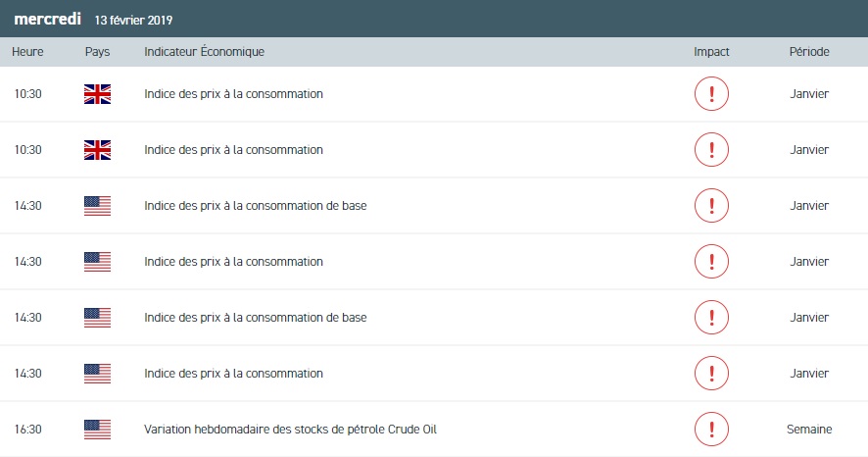868x457 pixels.
Task: Click the 'mercredi' day heading
Action: [46, 19]
